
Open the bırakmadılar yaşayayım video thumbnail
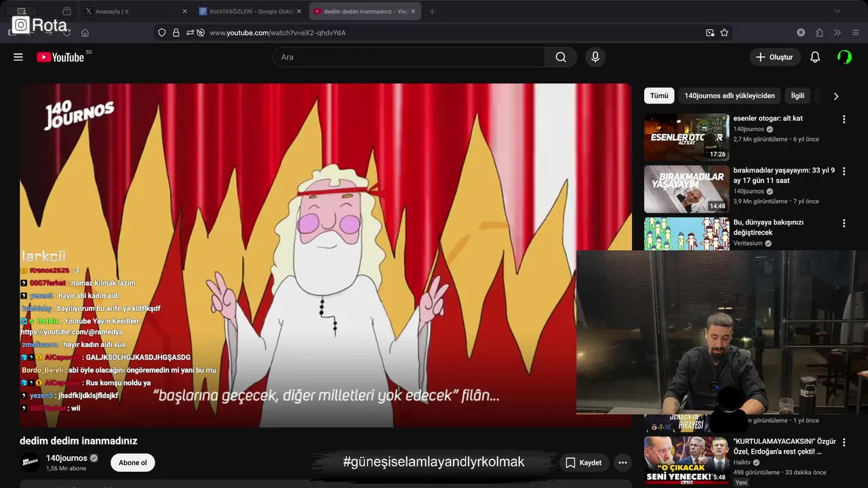tap(686, 189)
